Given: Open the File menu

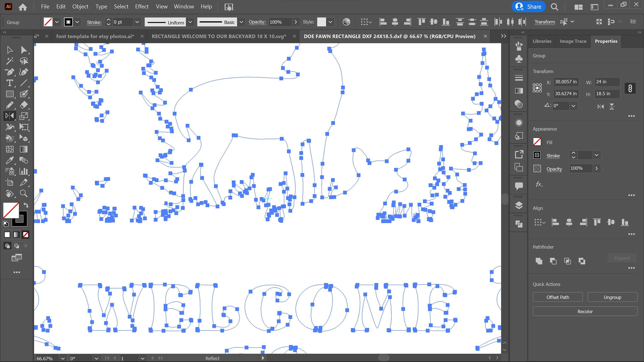Looking at the screenshot, I should tap(45, 6).
